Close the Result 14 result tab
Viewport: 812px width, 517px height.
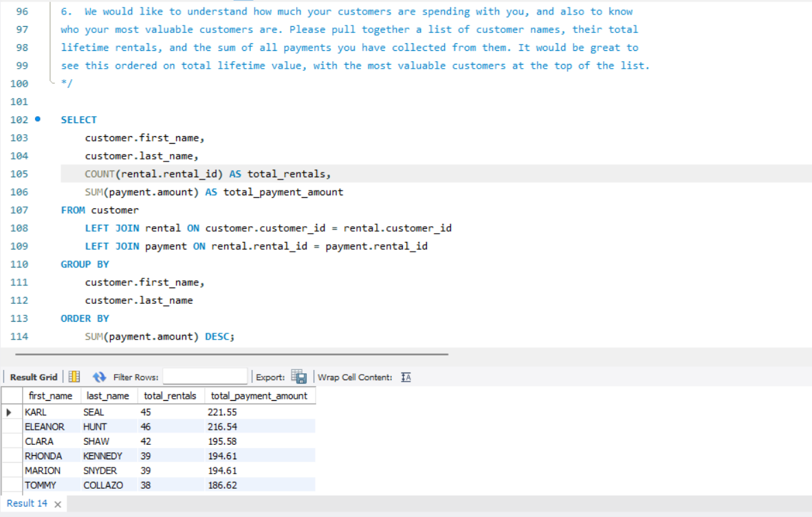click(57, 503)
